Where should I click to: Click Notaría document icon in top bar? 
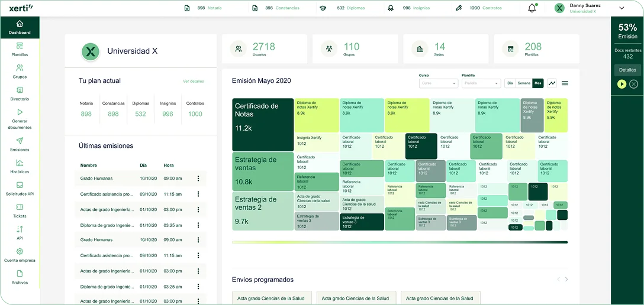pos(187,8)
